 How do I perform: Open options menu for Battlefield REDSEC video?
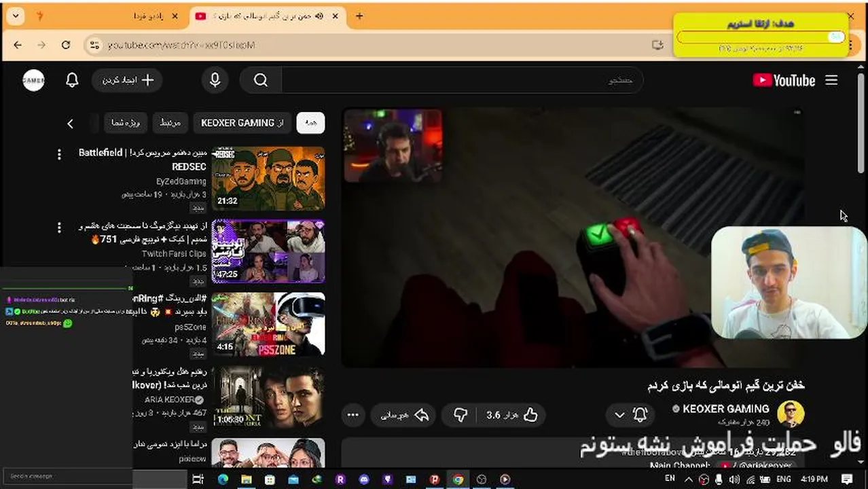59,154
